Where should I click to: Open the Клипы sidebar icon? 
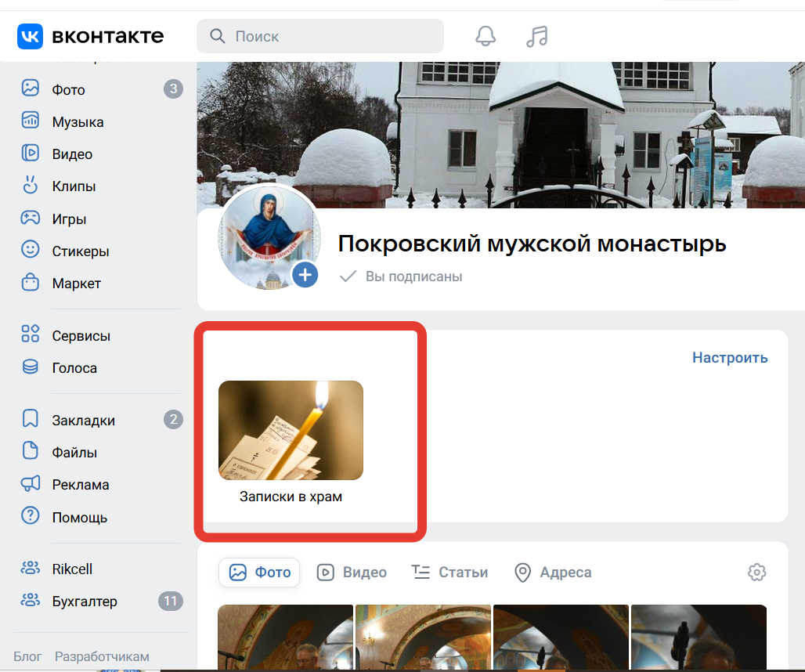coord(31,186)
